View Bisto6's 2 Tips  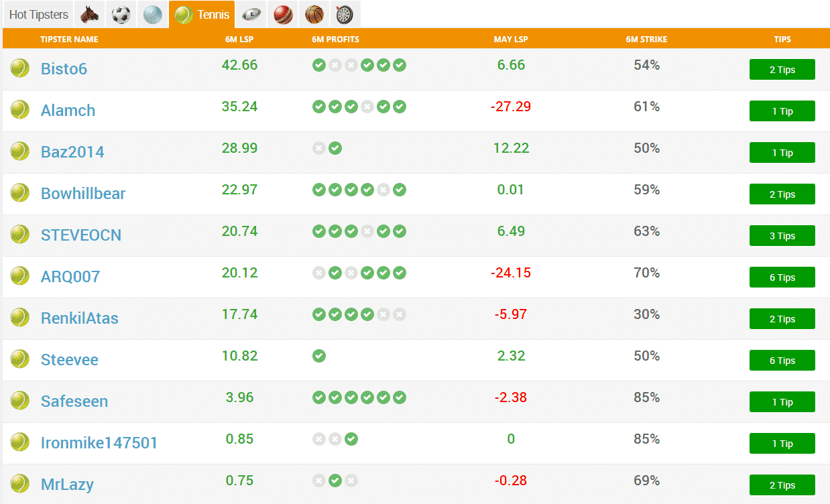(x=782, y=70)
